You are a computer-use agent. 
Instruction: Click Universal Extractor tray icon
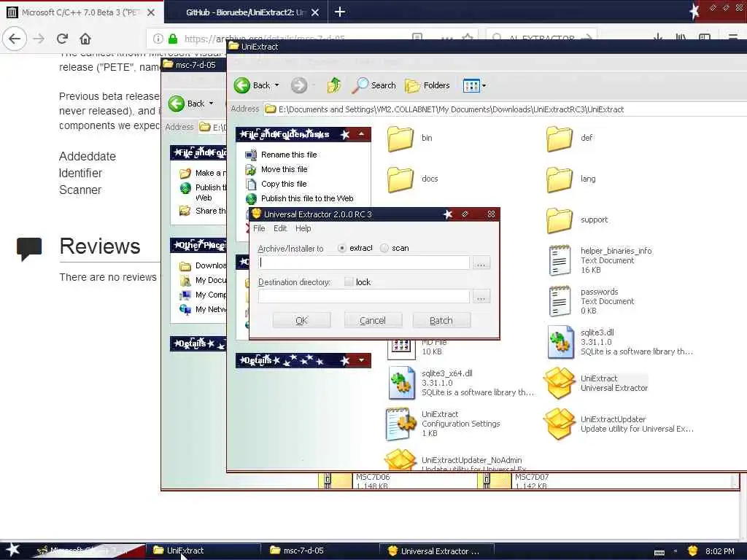[x=693, y=551]
